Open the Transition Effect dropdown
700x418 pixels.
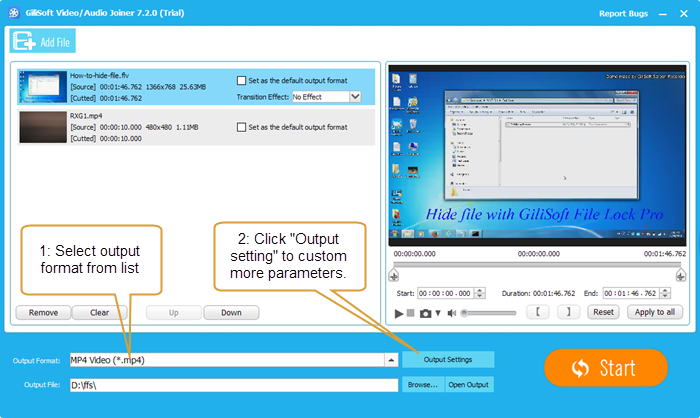coord(355,97)
